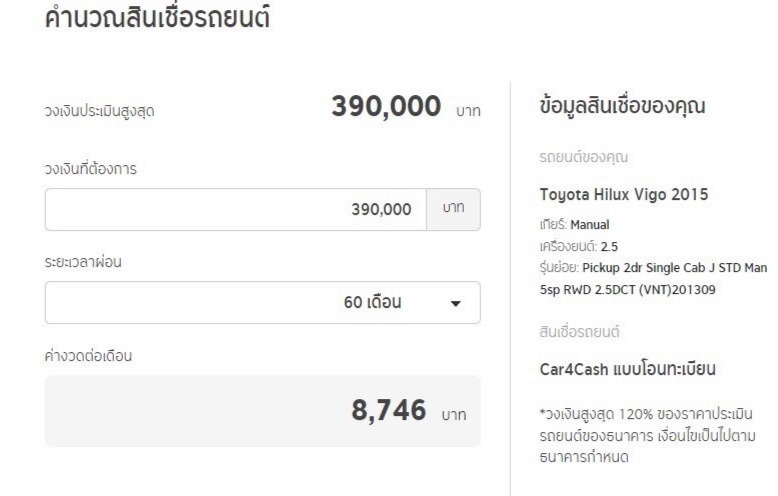Open the 60 เดือน installment period dropdown
The width and height of the screenshot is (778, 496).
262,302
